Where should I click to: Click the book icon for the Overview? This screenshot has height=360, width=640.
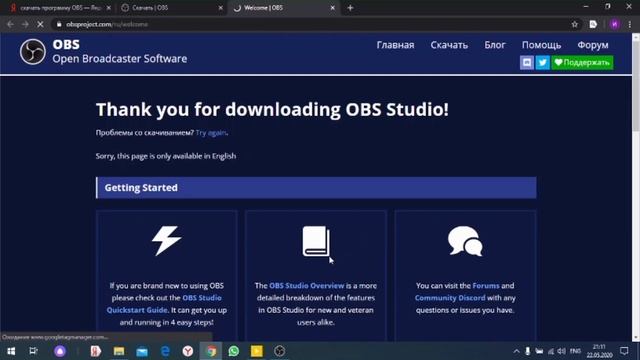[x=316, y=241]
